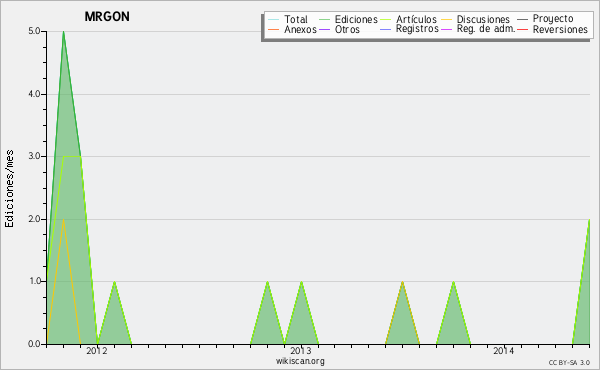Select the Ediciones legend entry
The image size is (600, 370).
click(x=348, y=19)
